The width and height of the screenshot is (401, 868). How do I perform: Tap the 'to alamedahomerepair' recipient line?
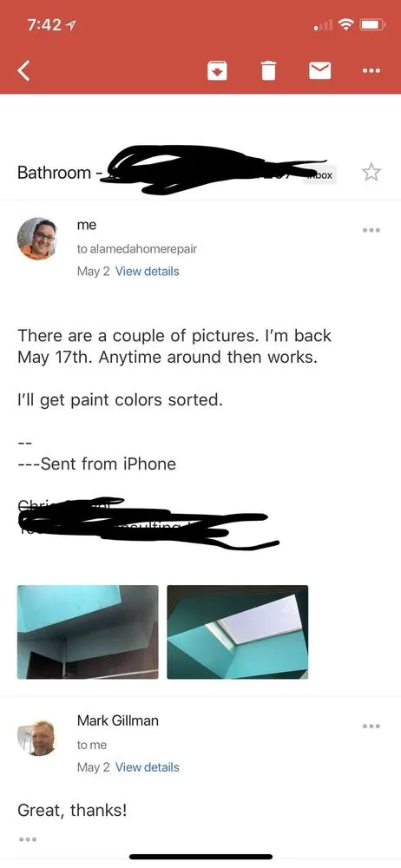(x=137, y=249)
